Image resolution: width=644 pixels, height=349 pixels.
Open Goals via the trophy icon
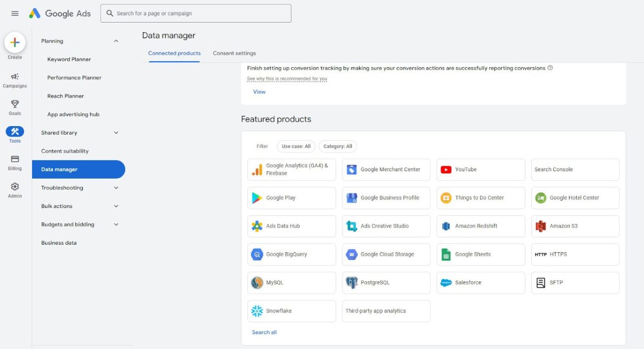15,104
